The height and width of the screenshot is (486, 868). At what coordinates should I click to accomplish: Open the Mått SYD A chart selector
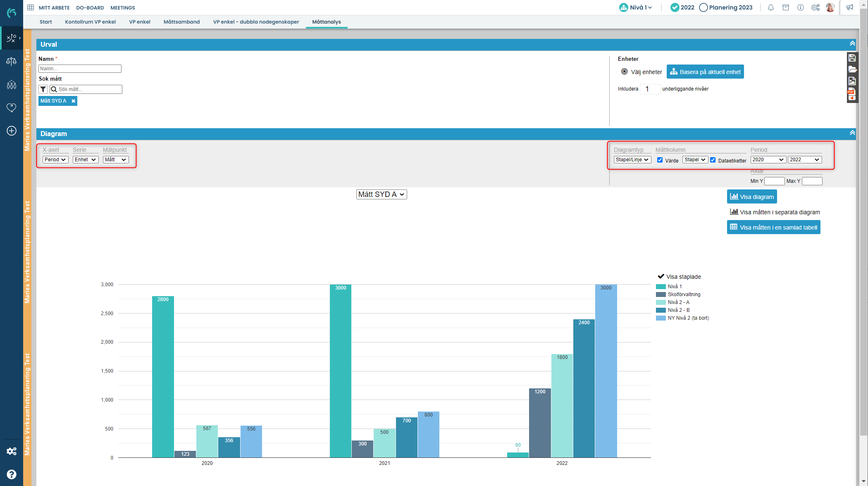coord(382,194)
